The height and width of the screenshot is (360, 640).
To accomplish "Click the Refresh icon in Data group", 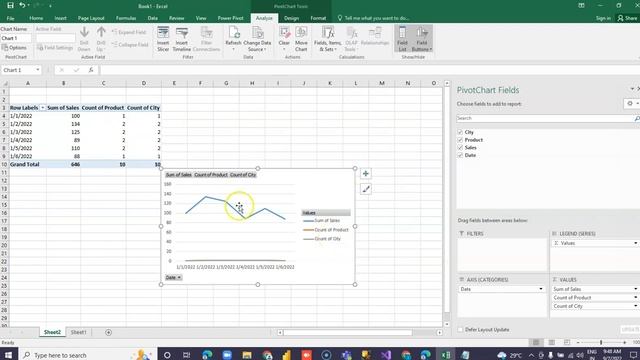I will pyautogui.click(x=233, y=39).
